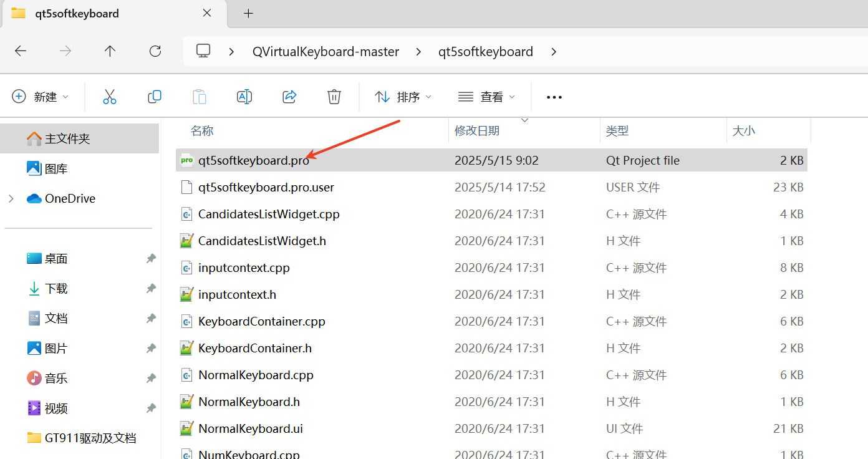The width and height of the screenshot is (868, 459).
Task: Click the qt5softkeyboard.pro file icon
Action: pos(186,160)
